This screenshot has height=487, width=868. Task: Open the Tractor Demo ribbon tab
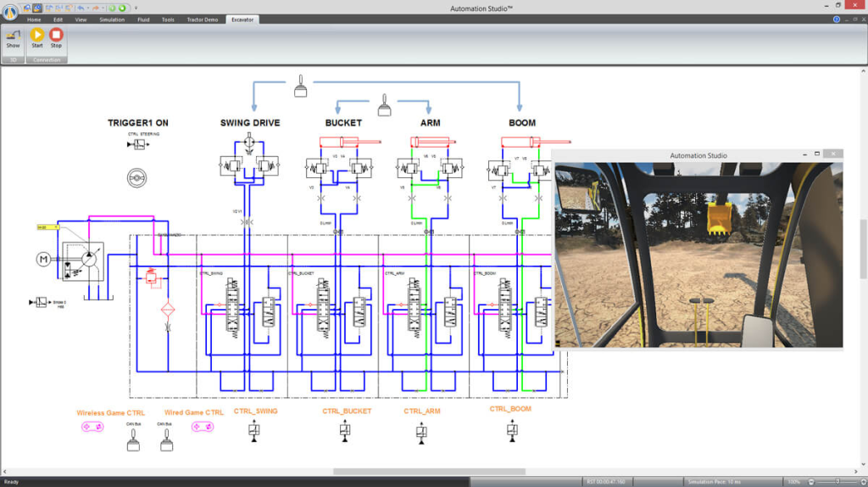[x=202, y=20]
